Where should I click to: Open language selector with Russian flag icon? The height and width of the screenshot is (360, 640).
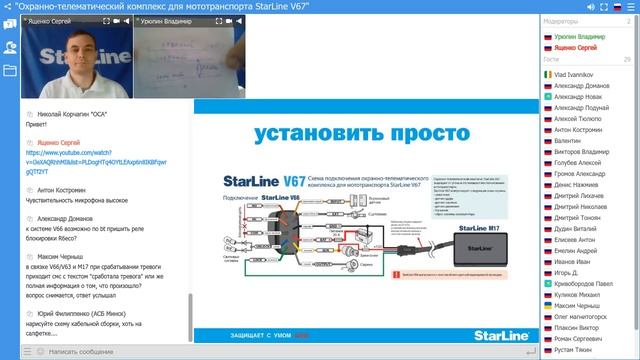pos(618,7)
